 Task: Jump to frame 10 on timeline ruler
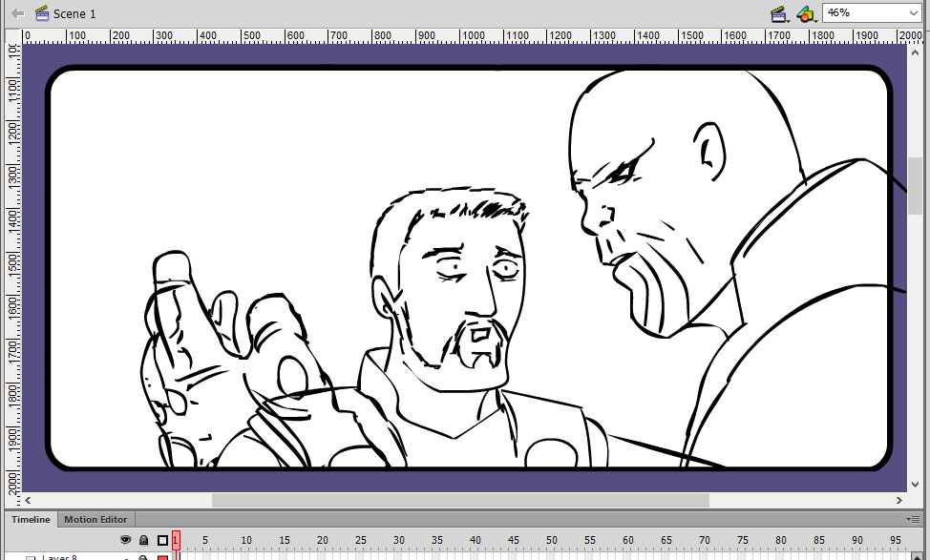[x=246, y=540]
